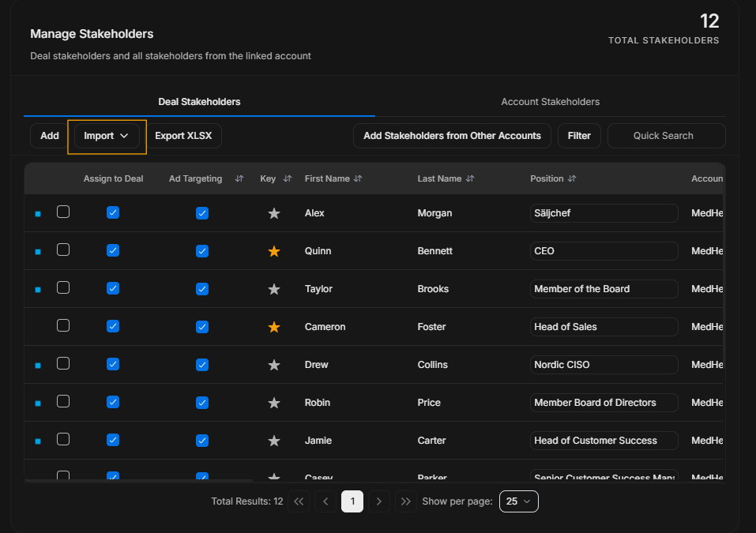
Task: Disable Ad Targeting for Robin Price
Action: click(x=202, y=403)
